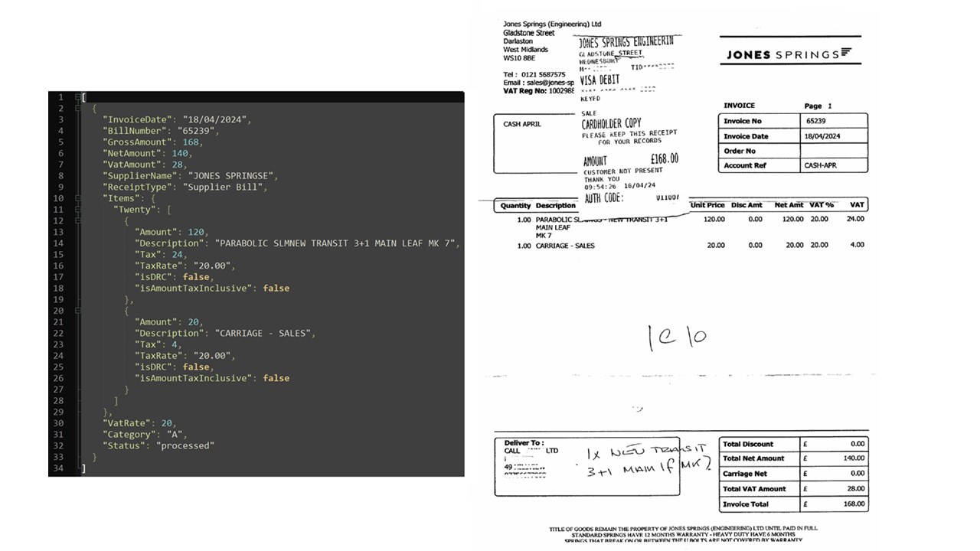The image size is (980, 551).
Task: Click the 24.00 VAT amount in the table
Action: coord(856,219)
